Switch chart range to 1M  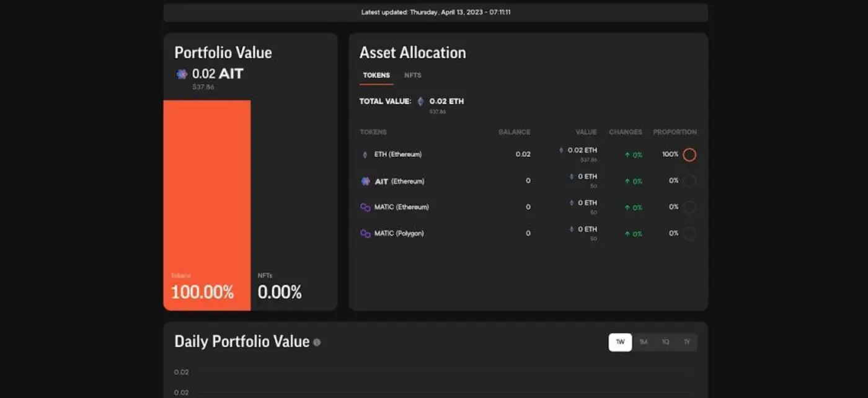tap(643, 342)
